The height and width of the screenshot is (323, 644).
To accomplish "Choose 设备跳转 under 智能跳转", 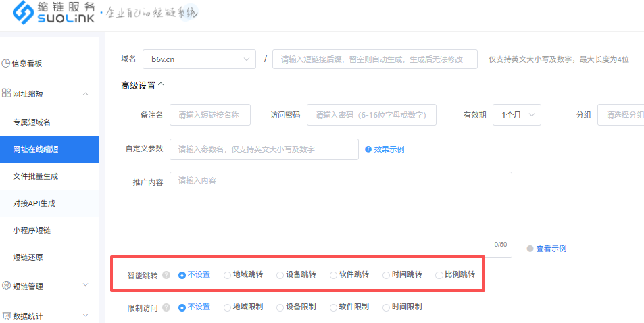I will 280,275.
